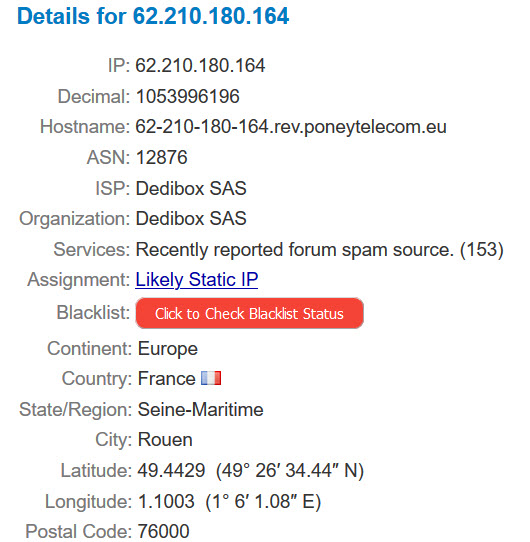This screenshot has width=530, height=542.
Task: Click the hostname rev.poneytelecom.eu text
Action: 291,127
